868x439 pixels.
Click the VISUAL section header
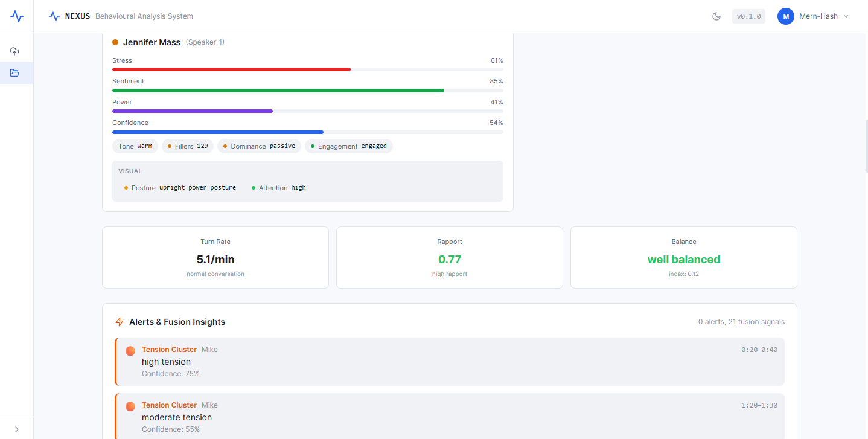(x=130, y=171)
